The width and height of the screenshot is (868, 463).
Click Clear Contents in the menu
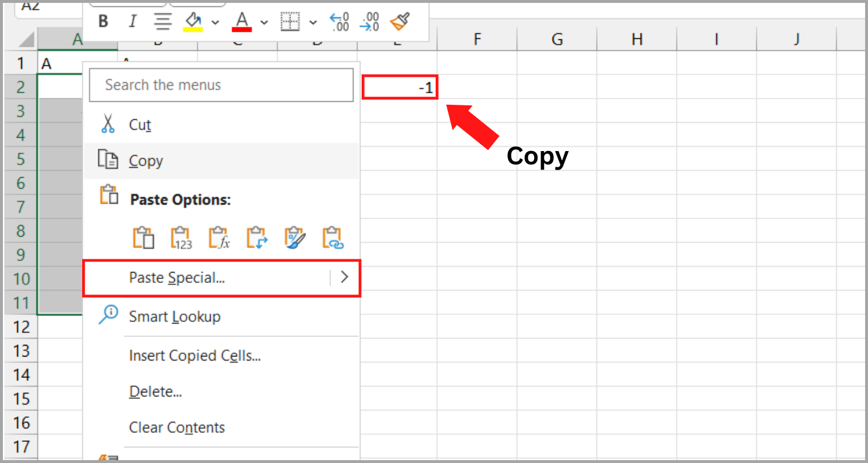[x=177, y=427]
